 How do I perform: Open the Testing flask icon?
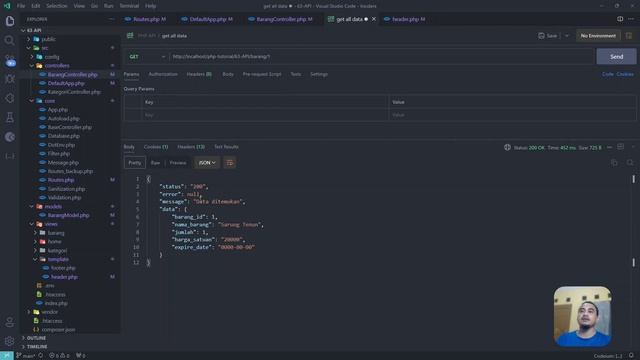(x=10, y=118)
